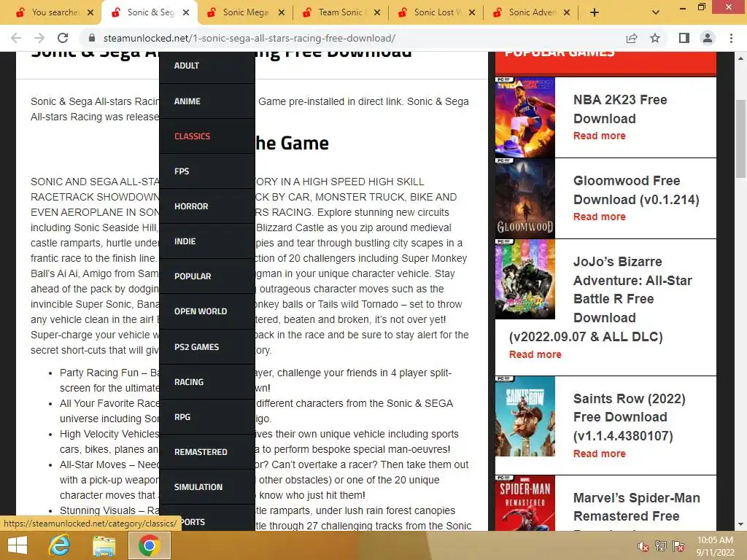Click 'Read more' under NBA 2K23
Screen dimensions: 747x560
point(600,136)
